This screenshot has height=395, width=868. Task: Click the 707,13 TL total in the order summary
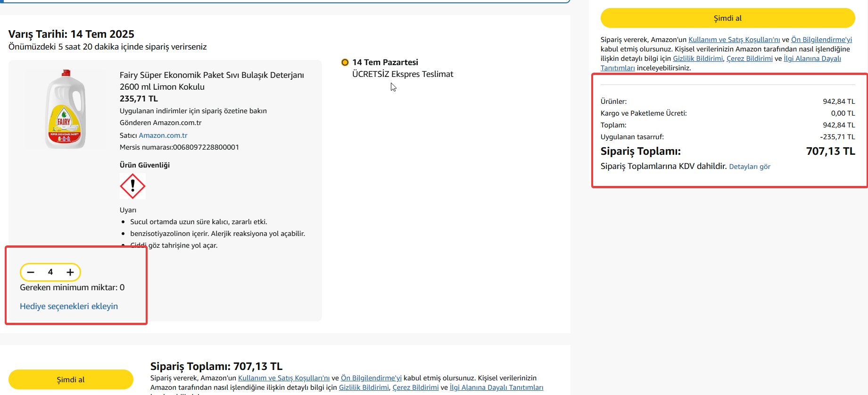pyautogui.click(x=830, y=151)
